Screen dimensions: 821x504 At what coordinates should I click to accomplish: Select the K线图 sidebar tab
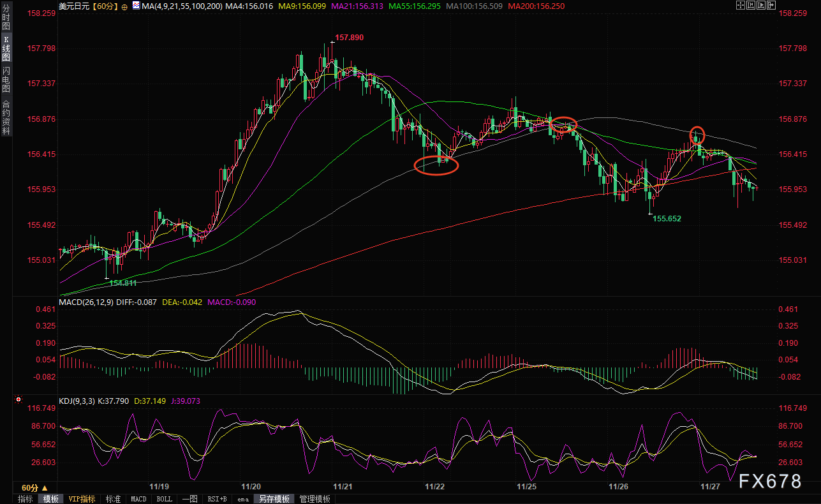(6, 50)
